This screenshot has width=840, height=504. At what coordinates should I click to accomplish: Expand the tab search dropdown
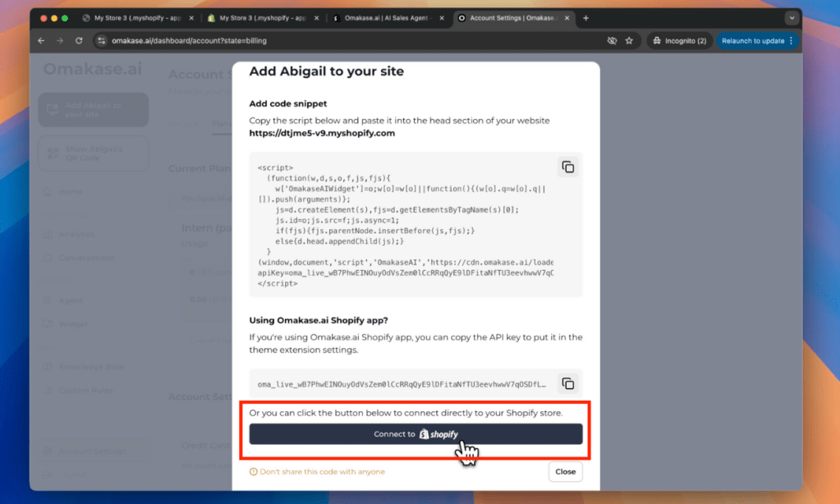(792, 18)
